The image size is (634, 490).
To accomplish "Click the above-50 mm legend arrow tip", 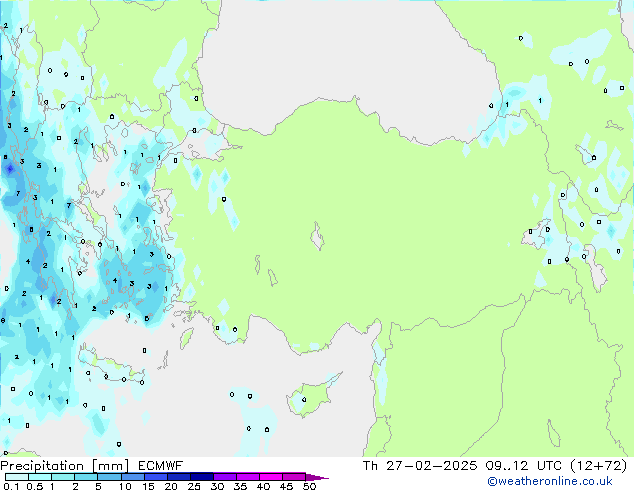I will pyautogui.click(x=317, y=477).
